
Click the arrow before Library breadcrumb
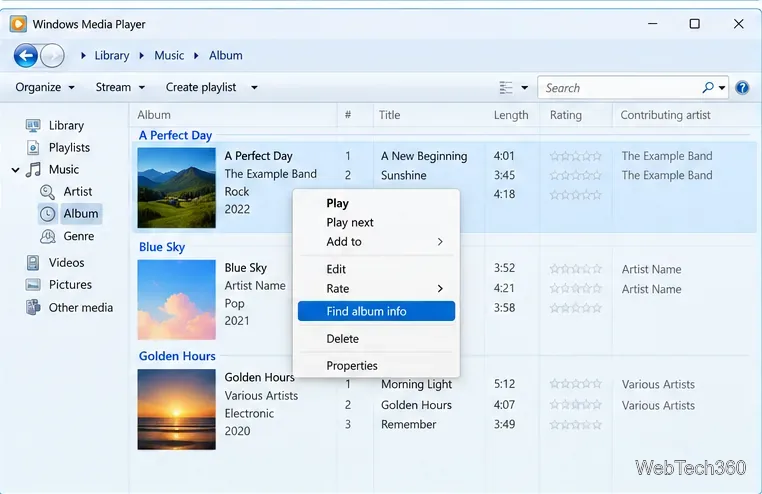click(x=84, y=56)
